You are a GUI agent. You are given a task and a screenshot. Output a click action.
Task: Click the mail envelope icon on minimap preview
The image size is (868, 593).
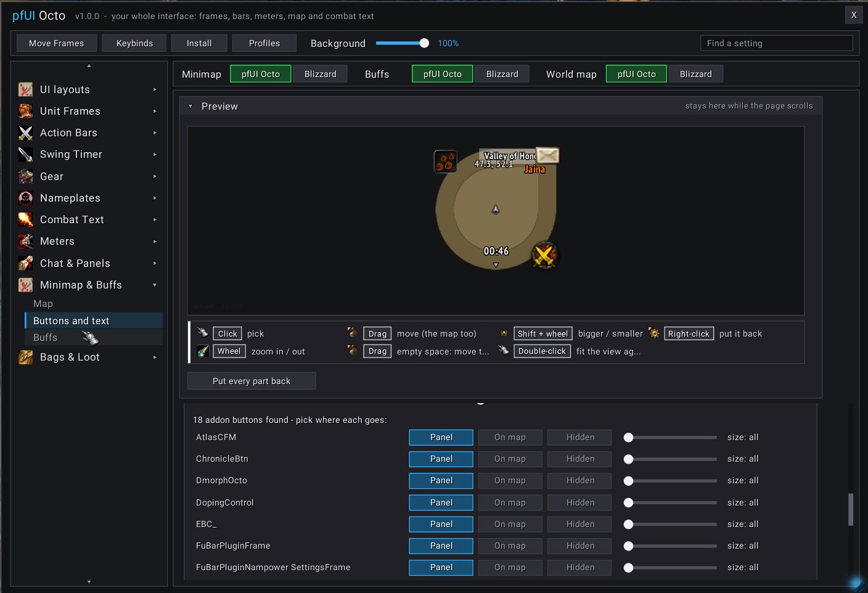[547, 155]
